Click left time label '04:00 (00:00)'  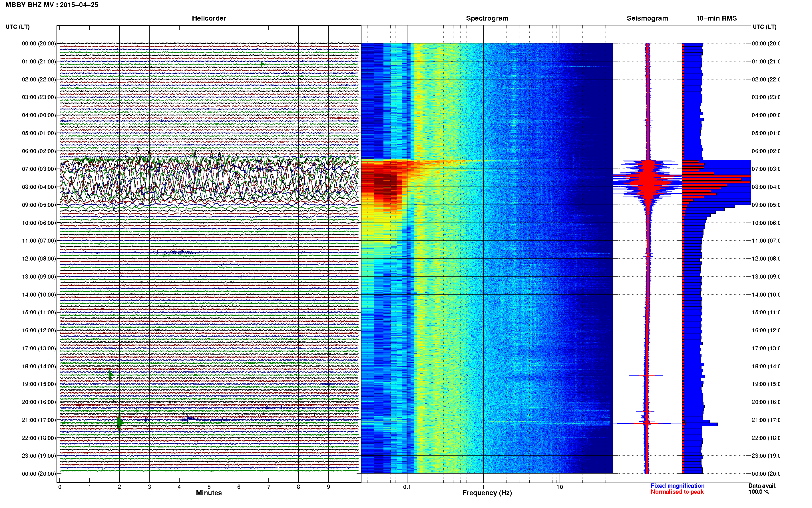[x=39, y=115]
